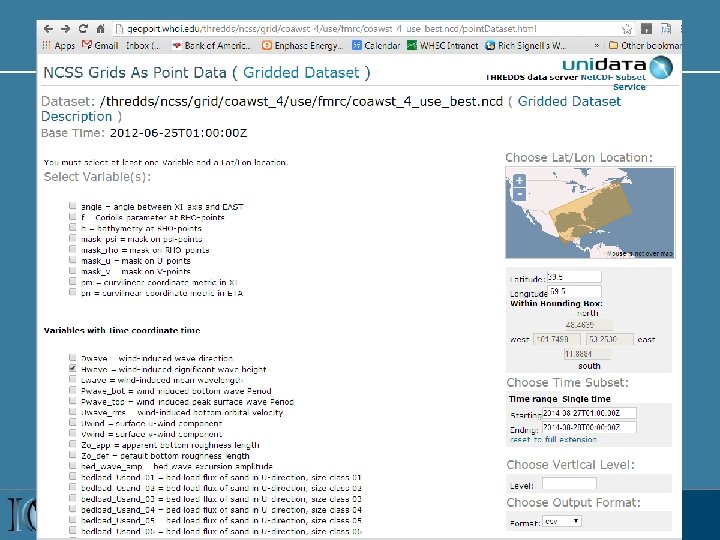Open the Gridded Dataset header link

pyautogui.click(x=301, y=73)
